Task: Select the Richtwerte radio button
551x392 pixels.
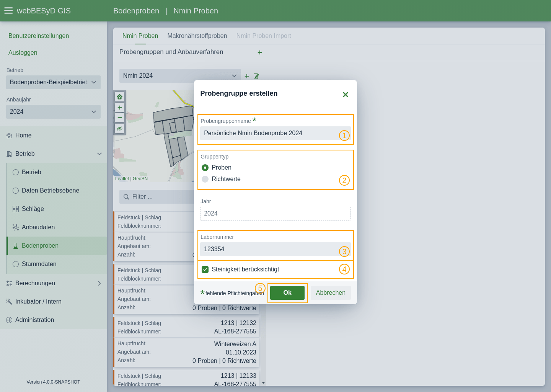Action: (x=205, y=179)
